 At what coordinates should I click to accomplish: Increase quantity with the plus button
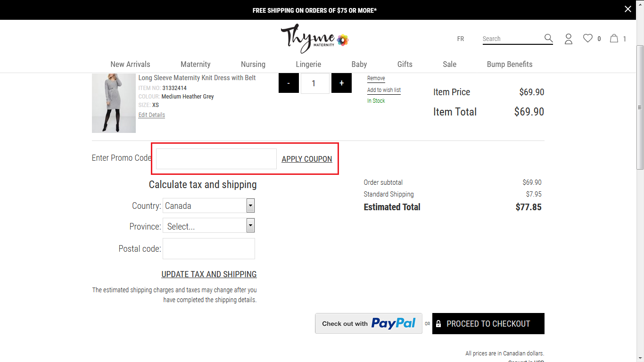(341, 83)
